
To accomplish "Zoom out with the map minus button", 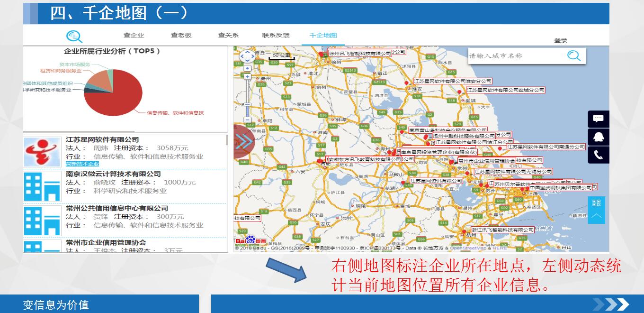I will pos(247,120).
